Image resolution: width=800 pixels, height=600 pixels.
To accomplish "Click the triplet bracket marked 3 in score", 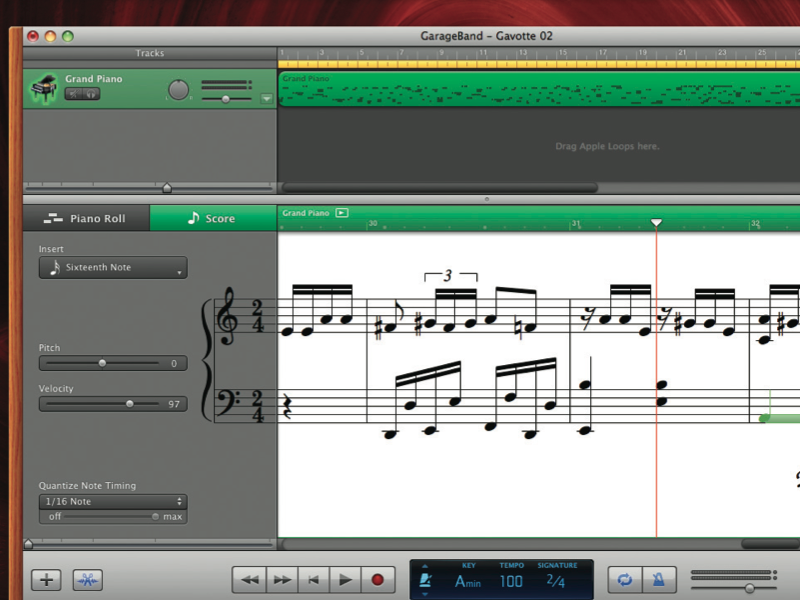I will tap(451, 276).
